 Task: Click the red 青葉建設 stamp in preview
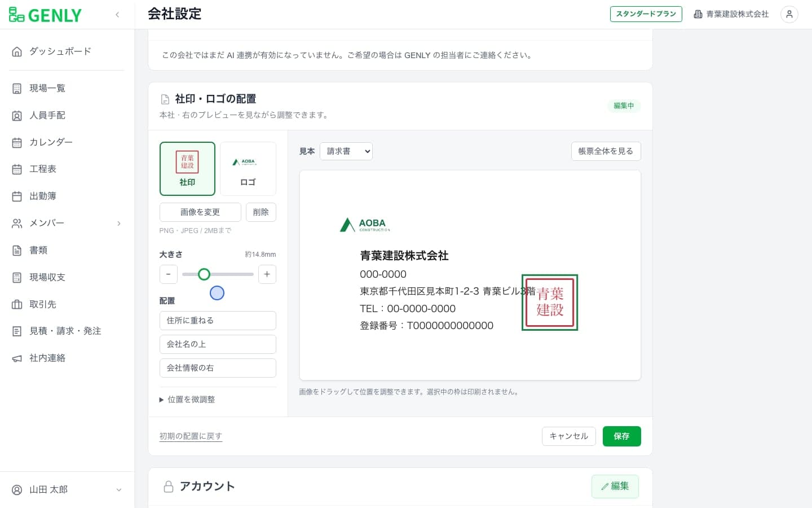(x=550, y=303)
